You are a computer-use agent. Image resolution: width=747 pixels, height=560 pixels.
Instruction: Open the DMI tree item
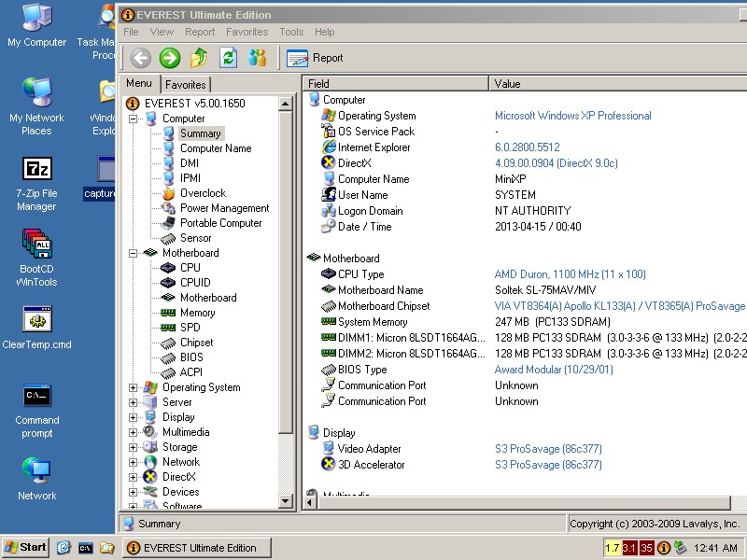click(190, 163)
